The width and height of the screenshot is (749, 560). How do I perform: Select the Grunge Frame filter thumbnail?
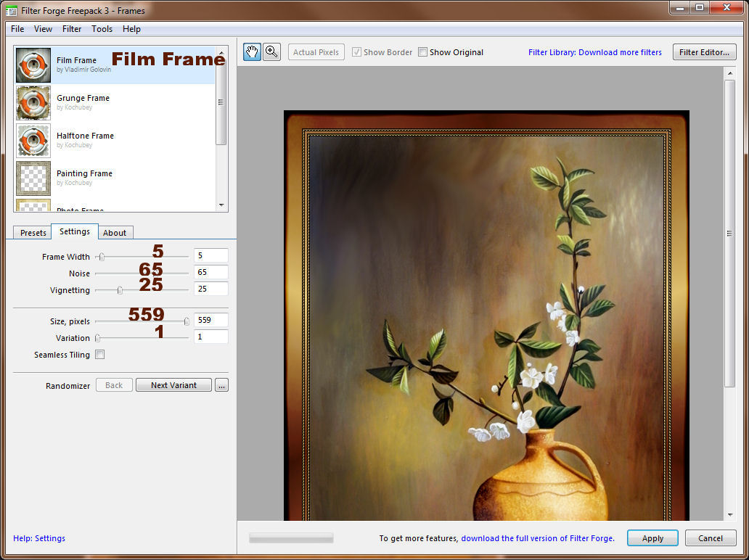[33, 103]
